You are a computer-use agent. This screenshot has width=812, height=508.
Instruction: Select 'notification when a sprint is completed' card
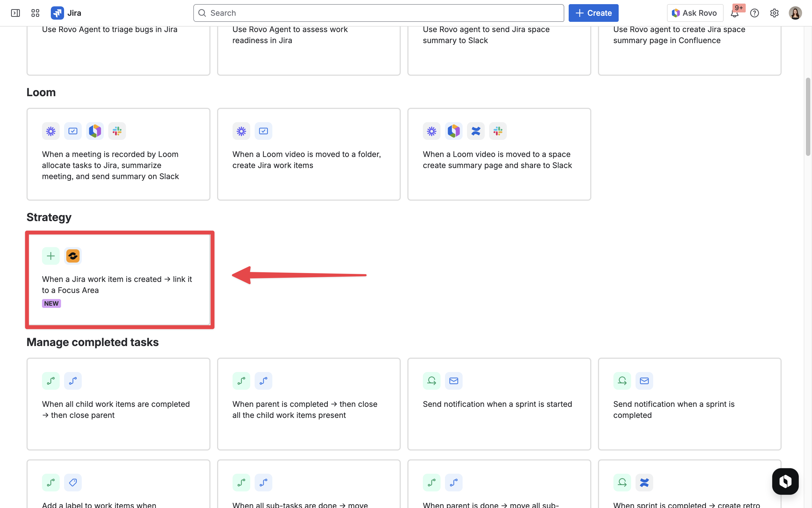(x=689, y=404)
